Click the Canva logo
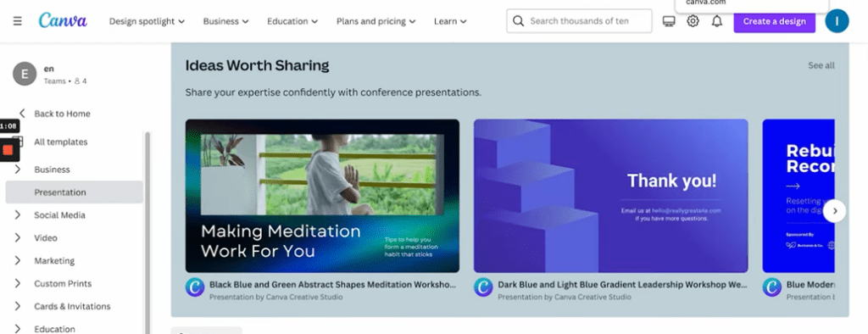Screen dimensions: 868x334 pos(63,20)
